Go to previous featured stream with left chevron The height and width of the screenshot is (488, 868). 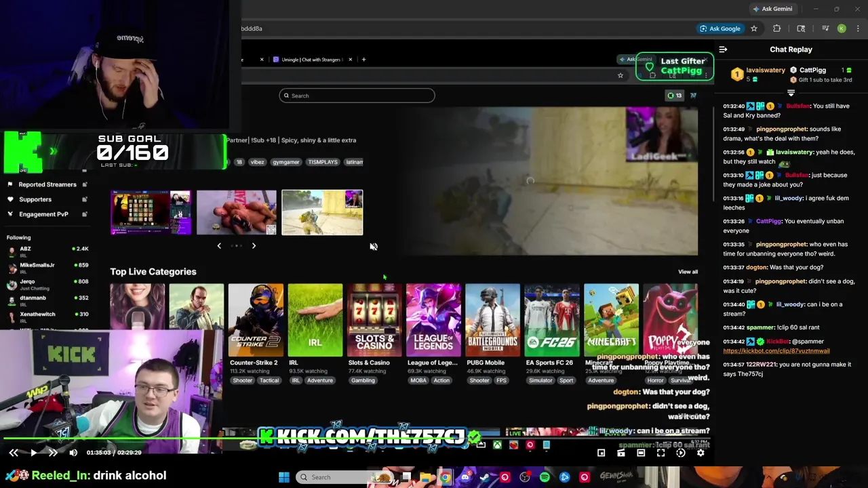coord(219,246)
